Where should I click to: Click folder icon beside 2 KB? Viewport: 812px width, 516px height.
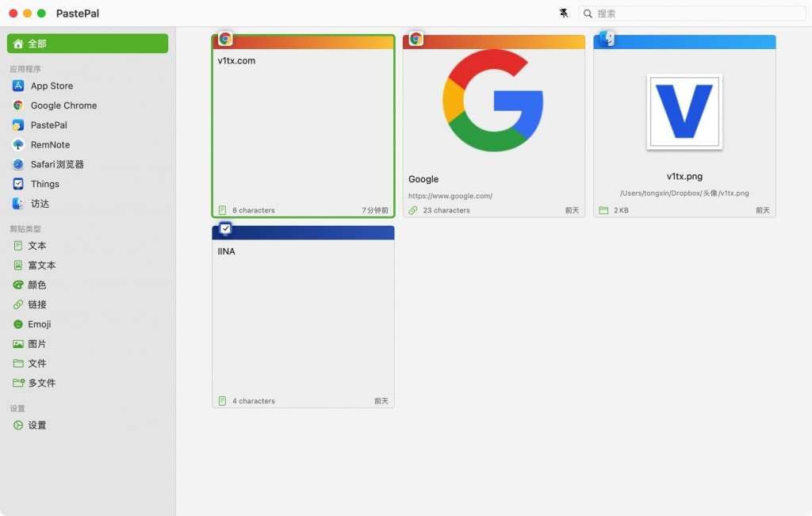coord(603,211)
